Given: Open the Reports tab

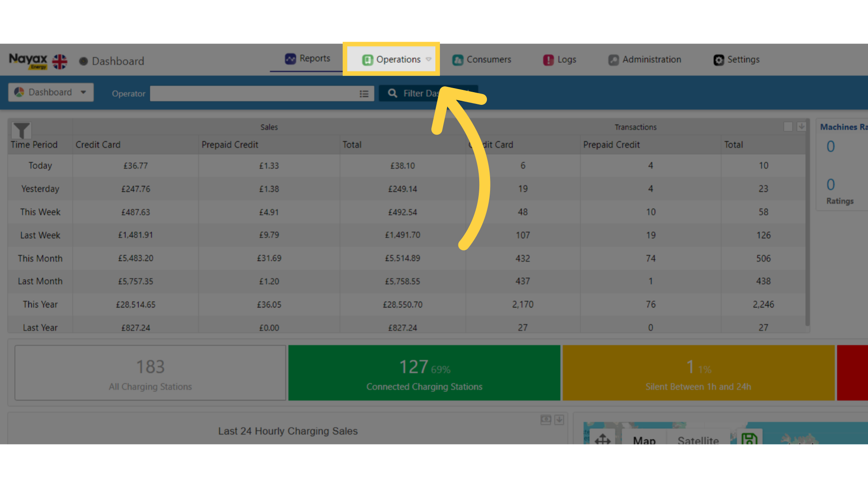Looking at the screenshot, I should [x=307, y=58].
